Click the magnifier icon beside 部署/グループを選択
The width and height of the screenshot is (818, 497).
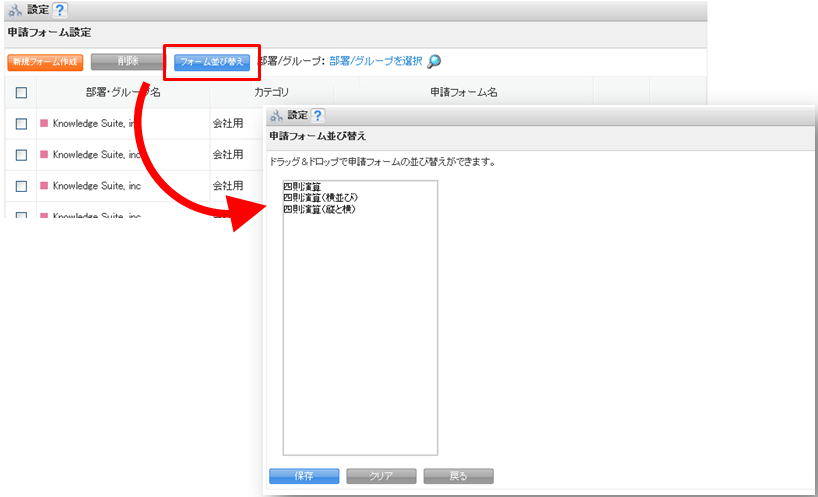click(434, 62)
